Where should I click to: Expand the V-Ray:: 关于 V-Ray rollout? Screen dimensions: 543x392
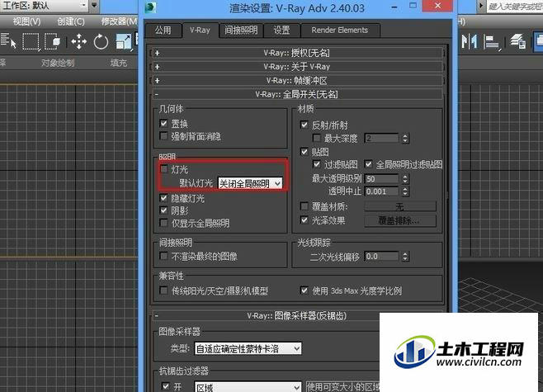pyautogui.click(x=296, y=67)
